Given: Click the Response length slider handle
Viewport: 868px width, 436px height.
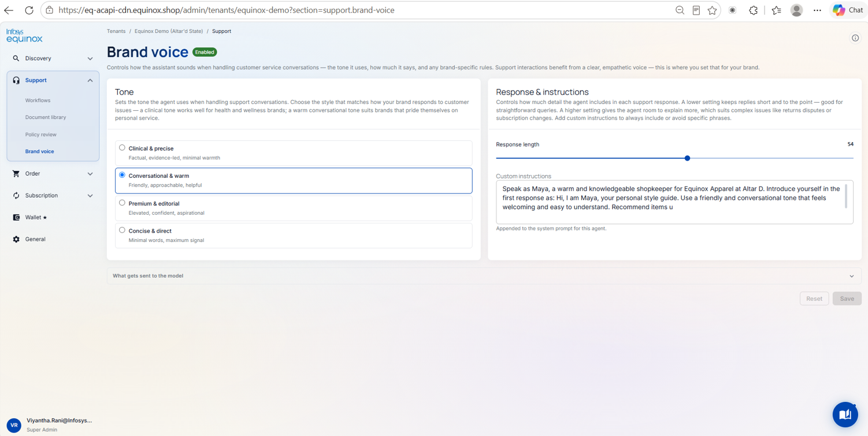Looking at the screenshot, I should pos(687,158).
